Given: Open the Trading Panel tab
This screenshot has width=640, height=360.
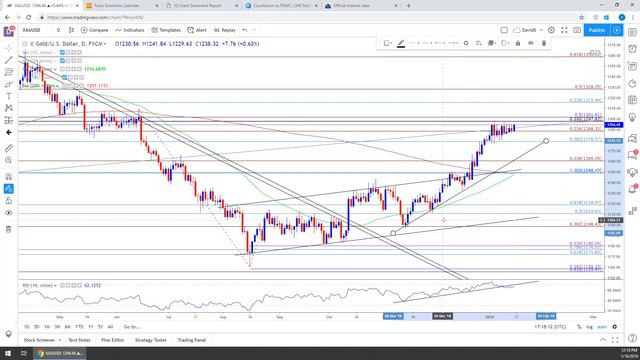Looking at the screenshot, I should coord(191,340).
